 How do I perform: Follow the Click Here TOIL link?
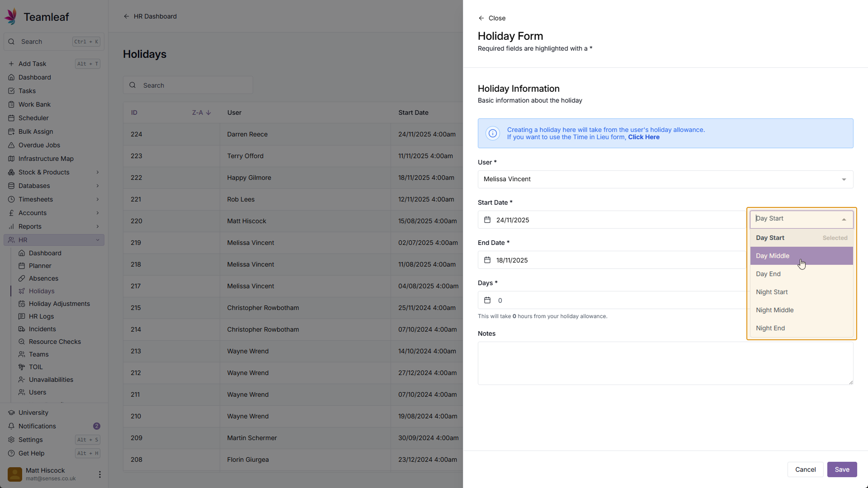point(643,137)
